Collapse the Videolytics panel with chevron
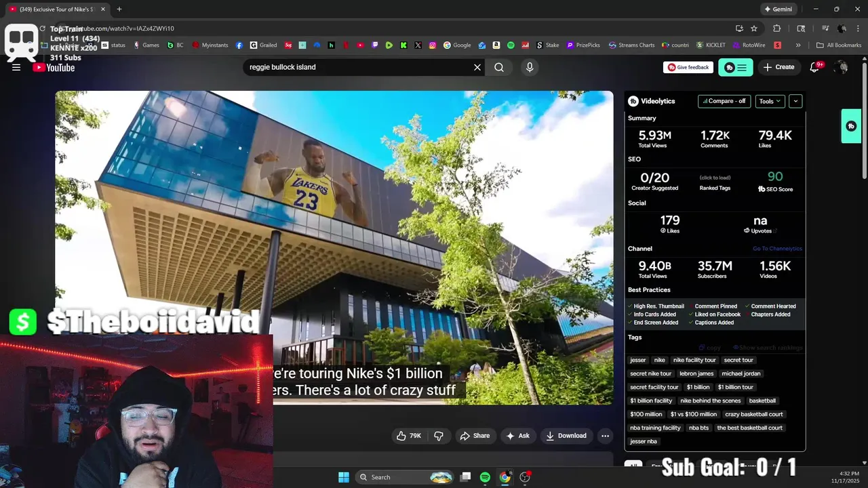868x488 pixels. [x=795, y=101]
